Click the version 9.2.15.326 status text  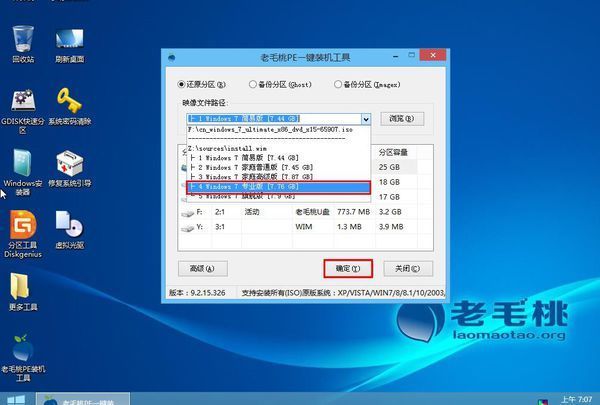click(x=197, y=293)
